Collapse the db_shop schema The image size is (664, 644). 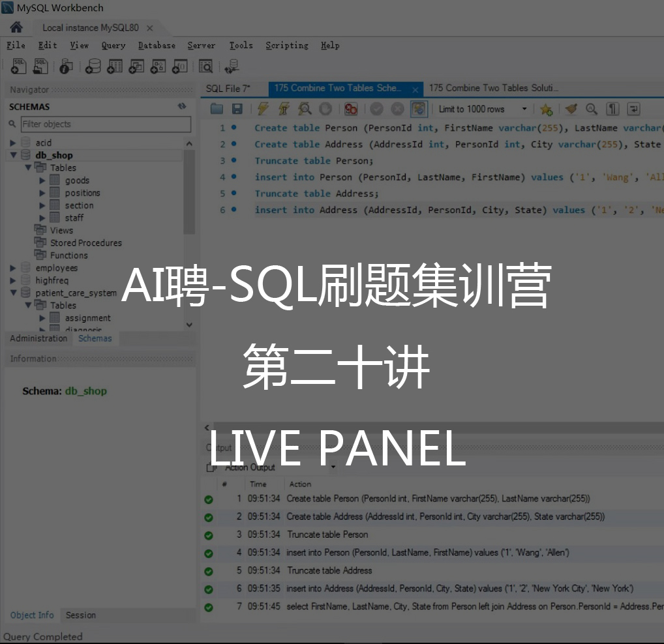tap(13, 155)
